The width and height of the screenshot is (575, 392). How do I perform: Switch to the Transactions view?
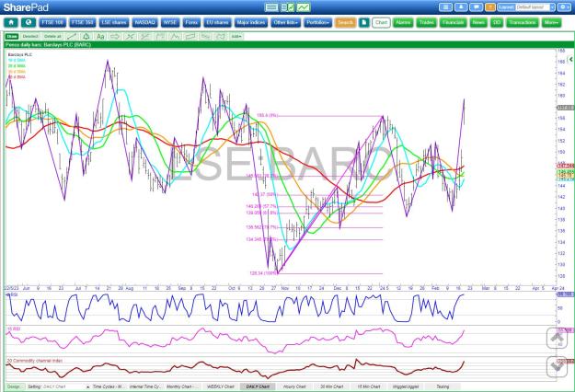tap(523, 22)
